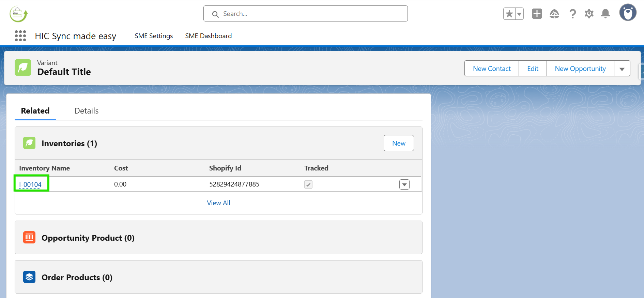The image size is (644, 298).
Task: Open the Global Actions plus icon
Action: pyautogui.click(x=537, y=14)
